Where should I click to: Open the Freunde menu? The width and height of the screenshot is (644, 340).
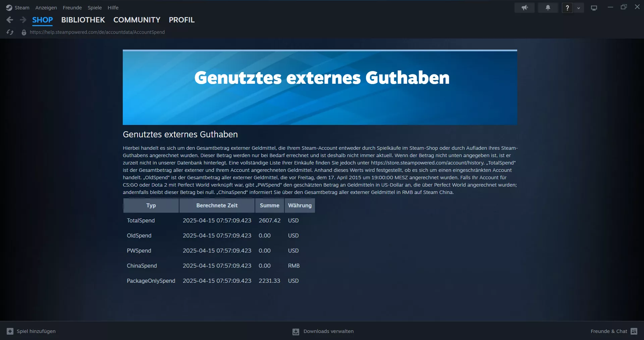click(x=72, y=7)
